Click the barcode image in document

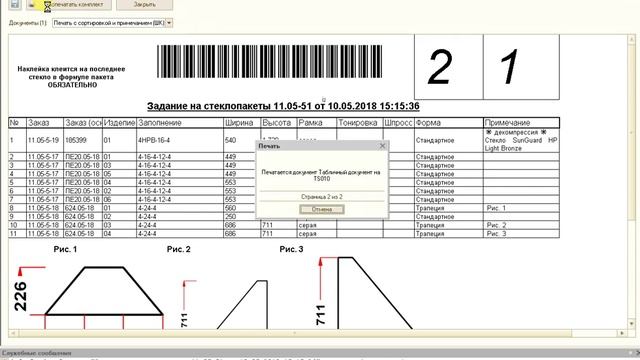pos(269,61)
